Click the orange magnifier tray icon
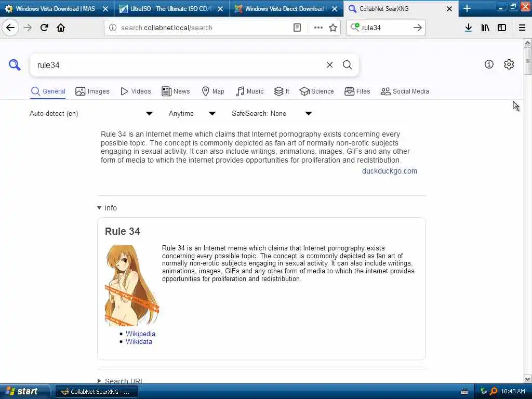The width and height of the screenshot is (532, 399). [x=494, y=392]
